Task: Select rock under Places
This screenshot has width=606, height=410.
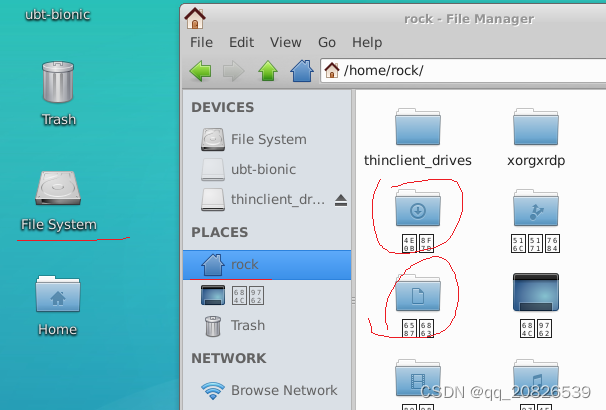Action: (267, 265)
